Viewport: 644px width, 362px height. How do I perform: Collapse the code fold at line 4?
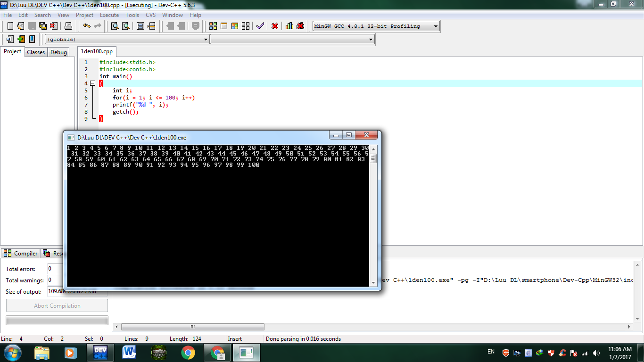[93, 83]
